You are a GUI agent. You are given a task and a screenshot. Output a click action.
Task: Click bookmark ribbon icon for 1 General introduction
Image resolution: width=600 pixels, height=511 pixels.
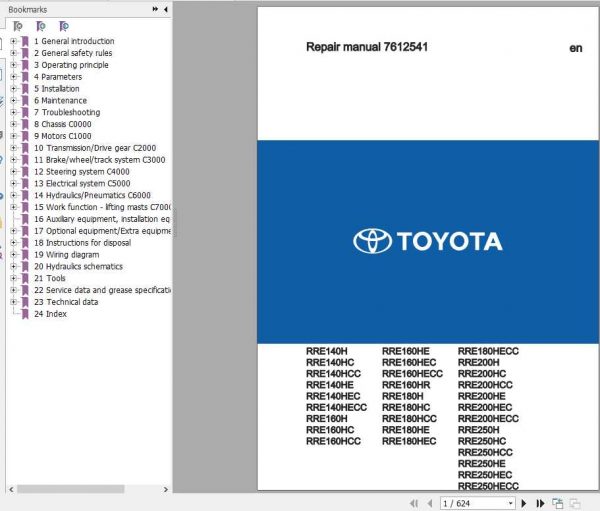[x=25, y=41]
